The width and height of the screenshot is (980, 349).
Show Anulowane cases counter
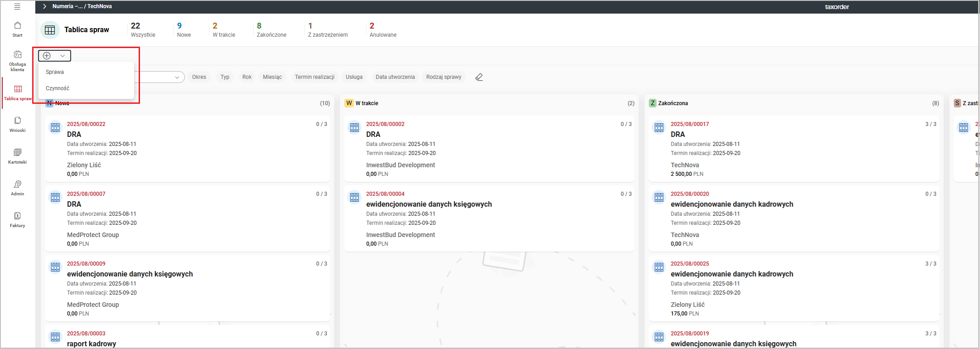point(382,29)
